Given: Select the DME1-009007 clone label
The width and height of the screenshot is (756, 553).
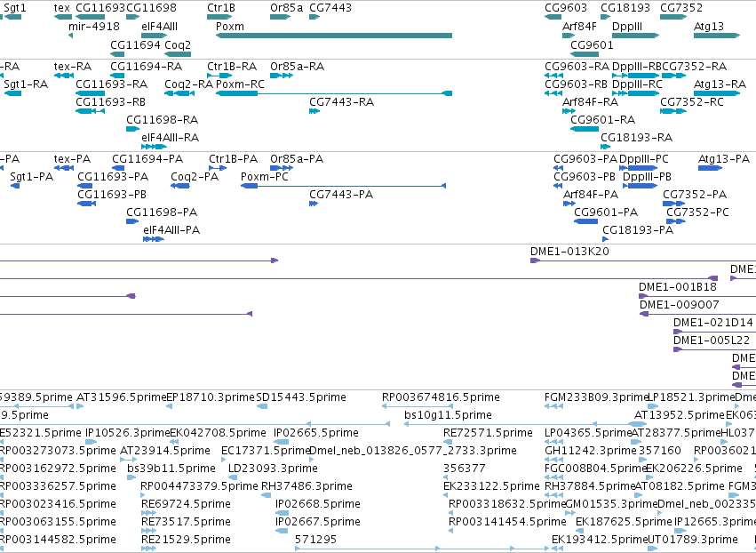Looking at the screenshot, I should [680, 306].
